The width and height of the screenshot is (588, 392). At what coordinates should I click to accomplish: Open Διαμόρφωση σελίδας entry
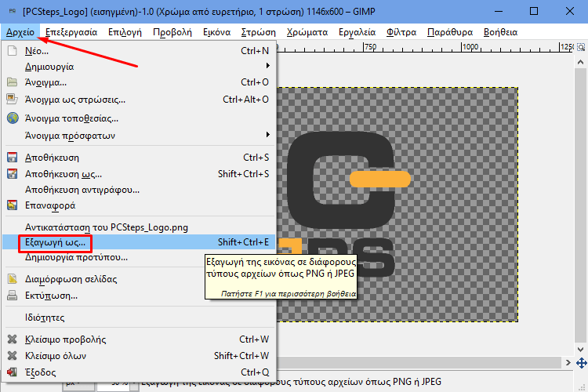point(139,279)
